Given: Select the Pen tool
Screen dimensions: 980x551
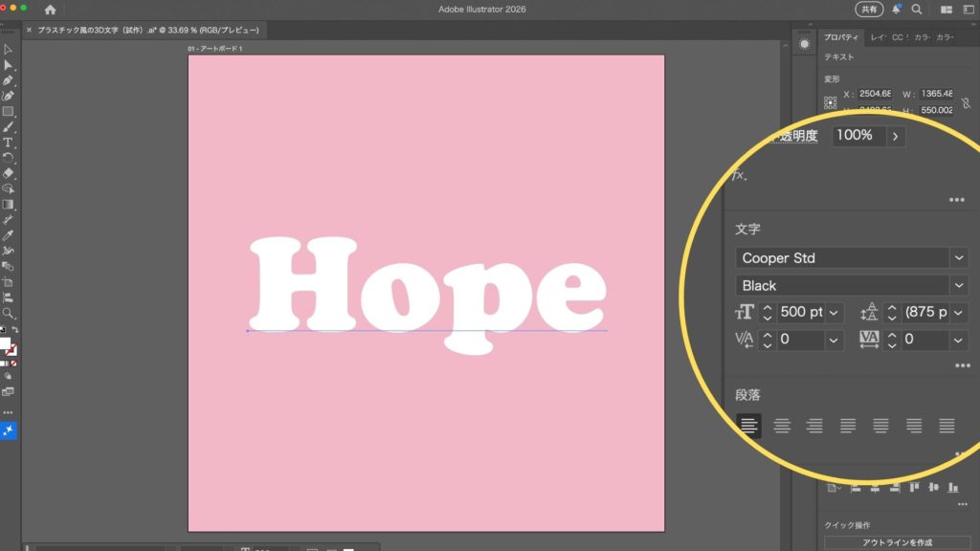Looking at the screenshot, I should pos(9,80).
